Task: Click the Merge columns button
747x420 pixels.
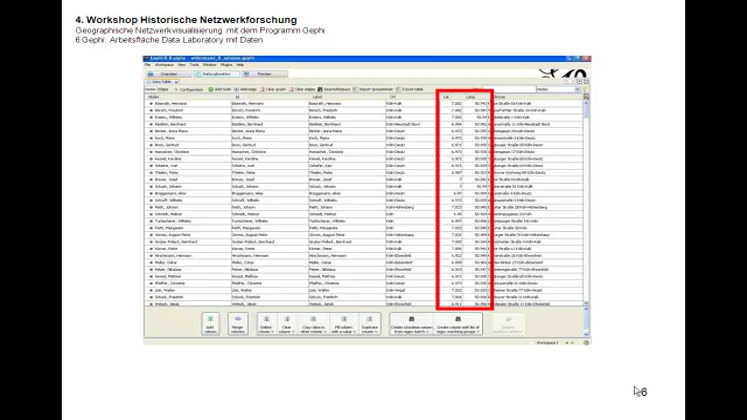Action: (x=238, y=324)
